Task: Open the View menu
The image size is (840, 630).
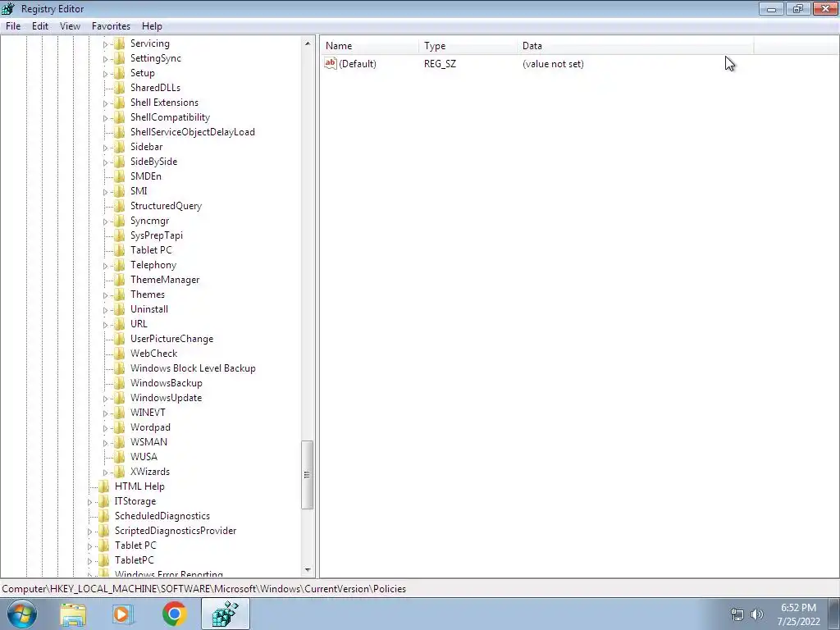Action: pos(70,25)
